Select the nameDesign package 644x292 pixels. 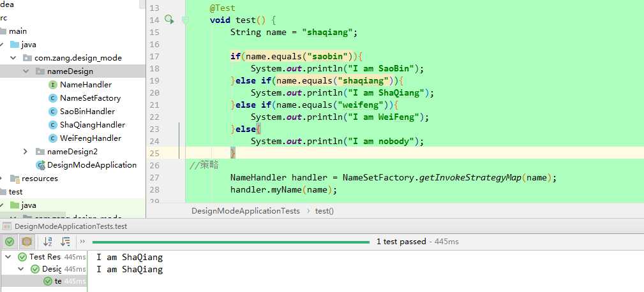point(70,71)
